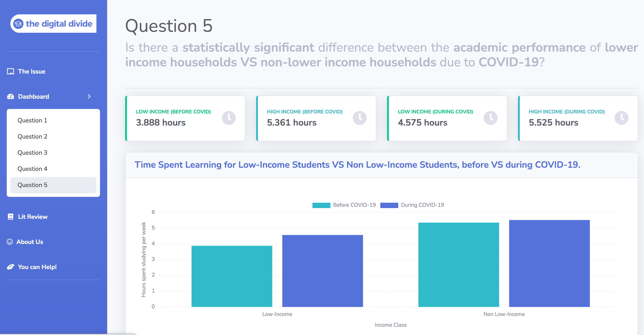The height and width of the screenshot is (335, 644).
Task: Open the Lit Review page
Action: click(33, 217)
